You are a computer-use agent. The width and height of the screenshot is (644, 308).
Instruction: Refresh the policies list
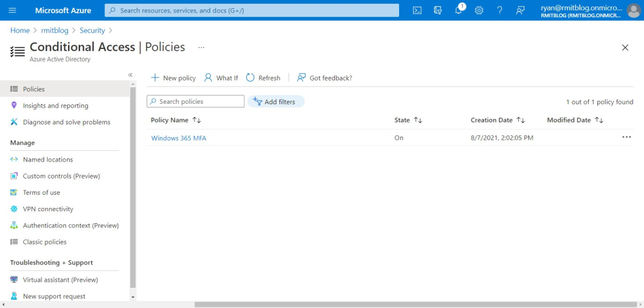[263, 77]
